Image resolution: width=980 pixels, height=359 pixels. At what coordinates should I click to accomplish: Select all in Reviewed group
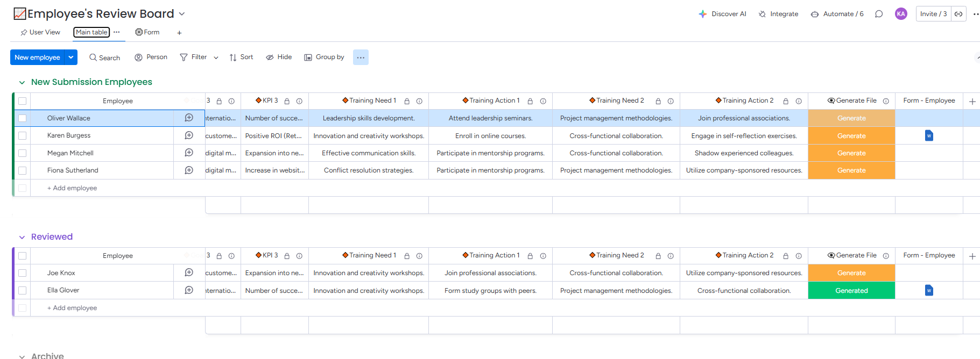click(x=22, y=256)
